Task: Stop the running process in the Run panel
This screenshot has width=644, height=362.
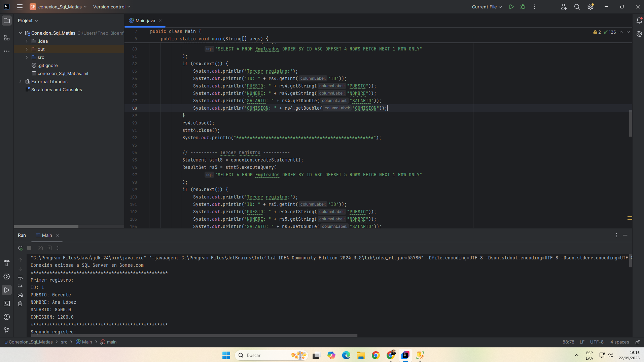Action: (29, 248)
